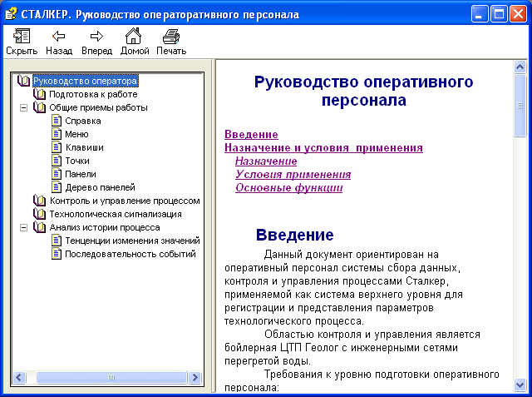Open the Дерево панелей topic
The width and height of the screenshot is (532, 397).
[x=100, y=187]
